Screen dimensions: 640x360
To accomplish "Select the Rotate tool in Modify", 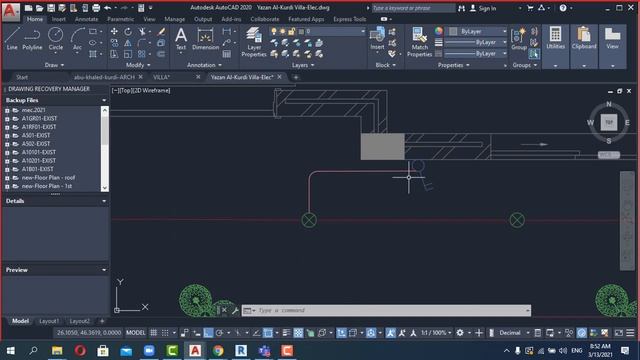I will pyautogui.click(x=128, y=31).
